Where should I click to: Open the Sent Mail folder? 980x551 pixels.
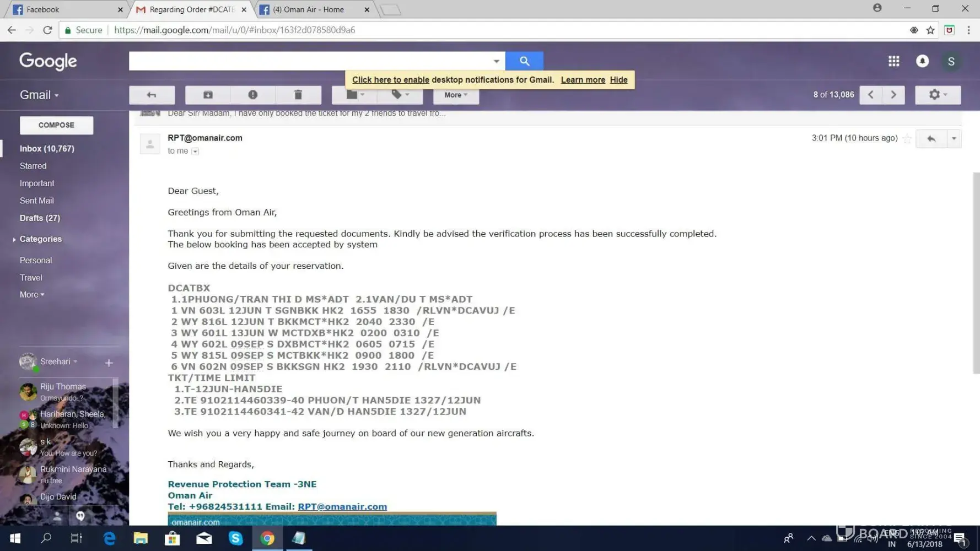coord(36,201)
